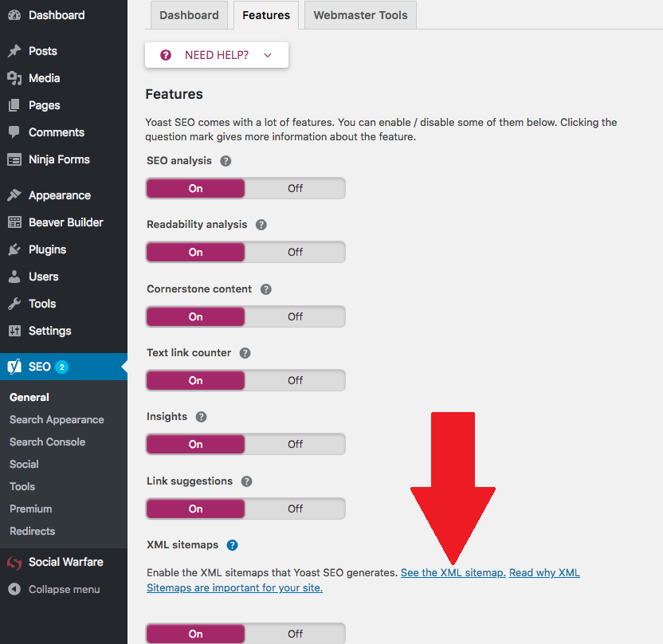663x644 pixels.
Task: Click the blue help icon beside XML sitemaps
Action: click(232, 545)
